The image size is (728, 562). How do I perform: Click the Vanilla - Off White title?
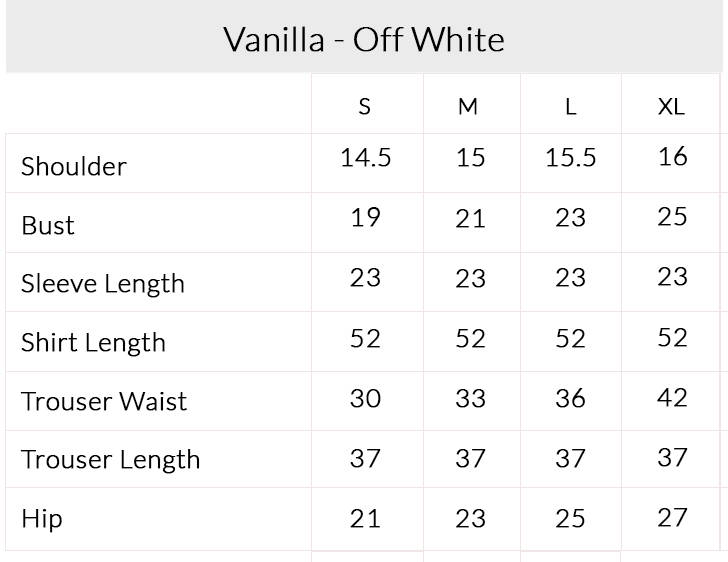[x=364, y=39]
